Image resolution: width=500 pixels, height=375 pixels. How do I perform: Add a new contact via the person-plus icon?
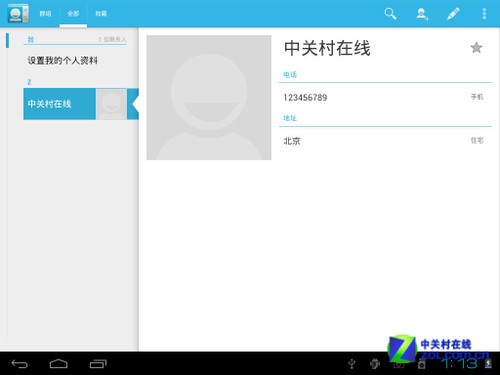pyautogui.click(x=422, y=14)
